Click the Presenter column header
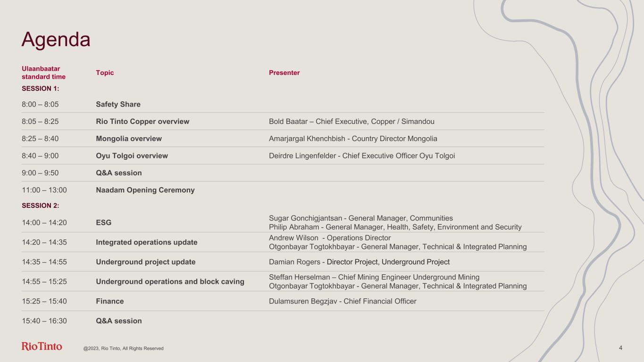Screen dimensions: 644x362 [x=284, y=73]
